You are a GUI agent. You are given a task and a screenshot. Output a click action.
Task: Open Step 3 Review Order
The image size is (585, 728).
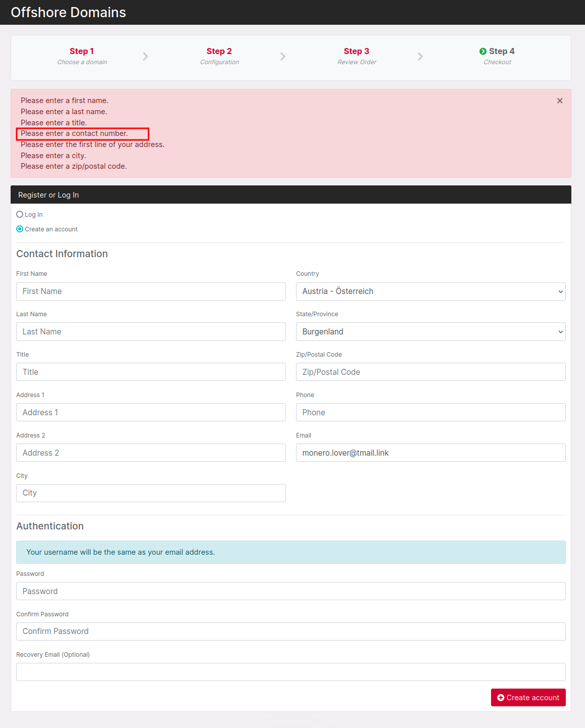coord(357,52)
